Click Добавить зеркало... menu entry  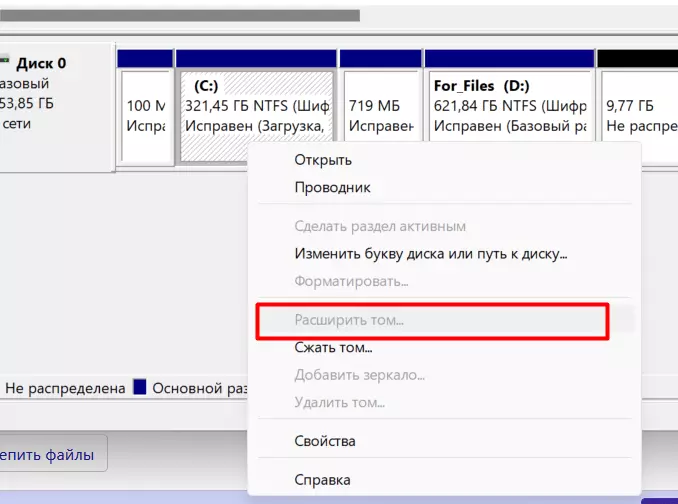[x=359, y=375]
